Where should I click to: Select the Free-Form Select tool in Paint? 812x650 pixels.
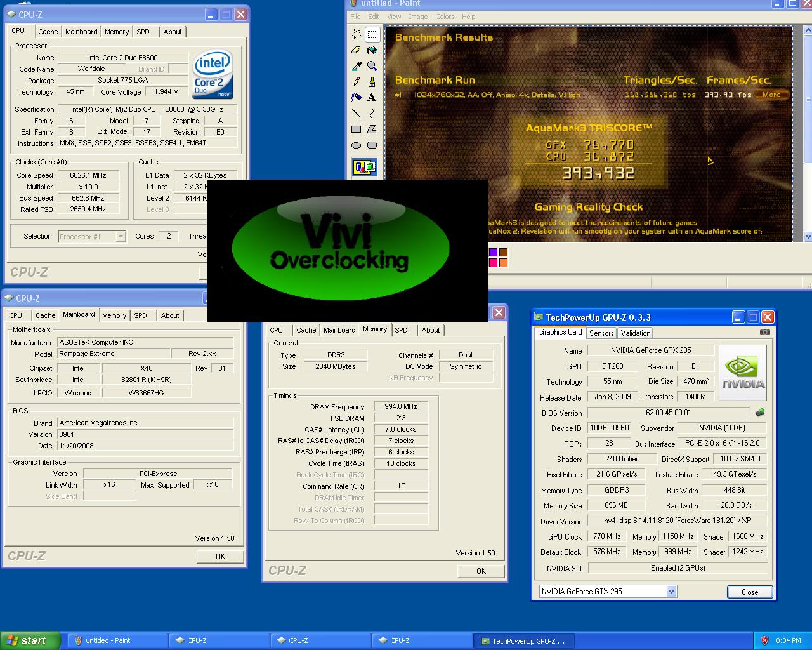click(357, 34)
